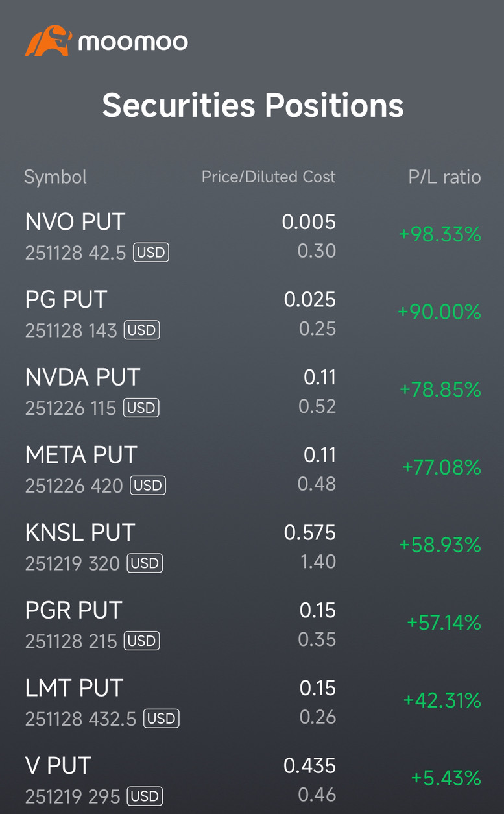This screenshot has height=814, width=504.
Task: Click the USD badge on NVO PUT
Action: coord(151,253)
